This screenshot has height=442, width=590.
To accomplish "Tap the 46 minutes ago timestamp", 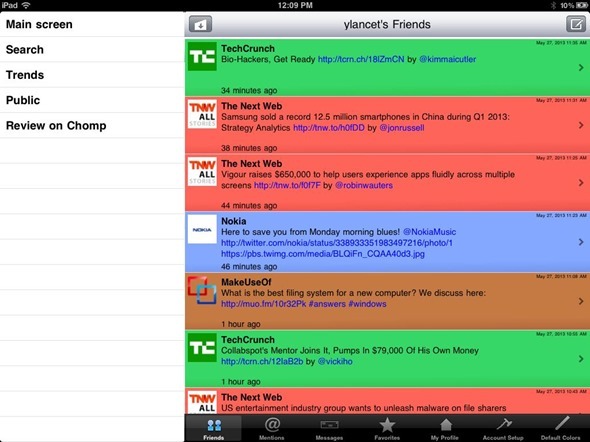I will 249,267.
